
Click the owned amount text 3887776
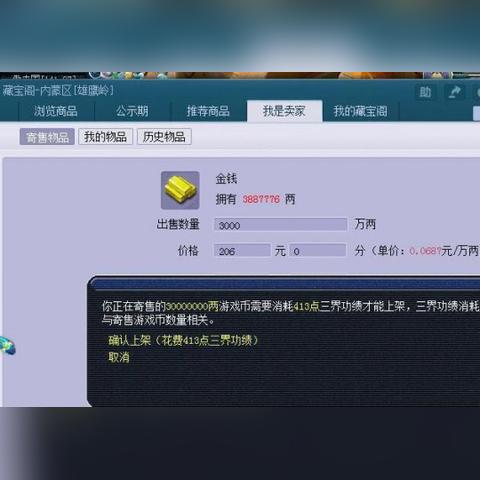261,199
